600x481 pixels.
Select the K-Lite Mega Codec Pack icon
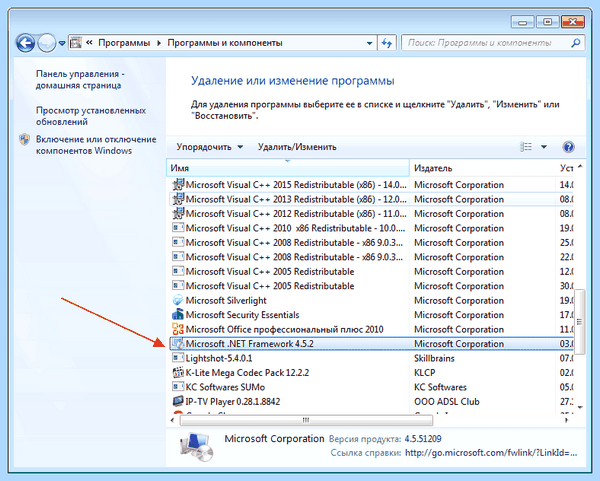[178, 373]
